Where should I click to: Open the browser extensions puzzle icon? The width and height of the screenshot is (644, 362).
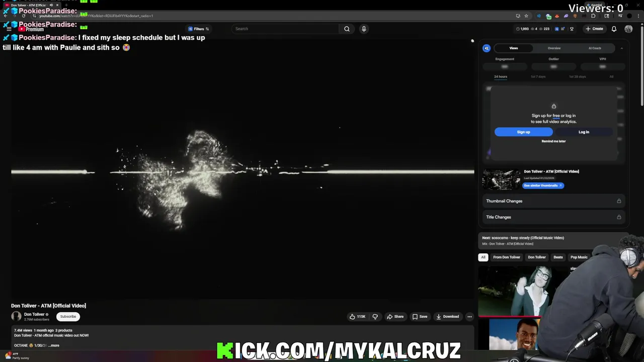[x=593, y=16]
